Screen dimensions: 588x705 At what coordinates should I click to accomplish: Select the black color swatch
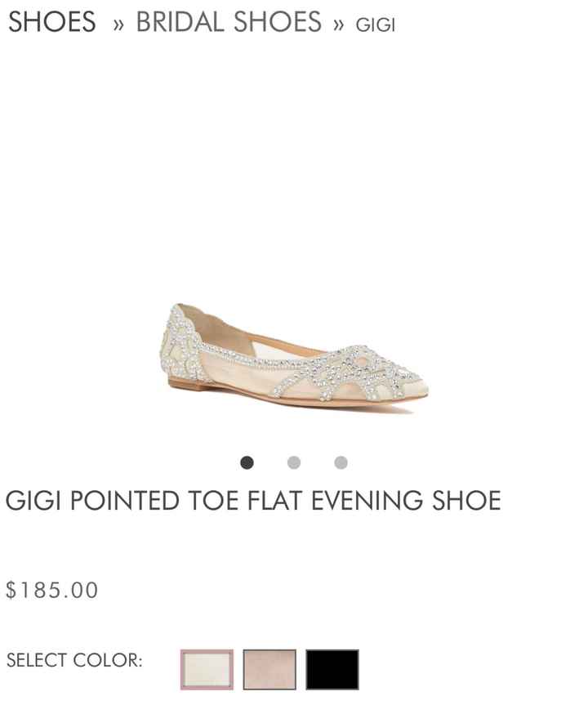point(332,669)
